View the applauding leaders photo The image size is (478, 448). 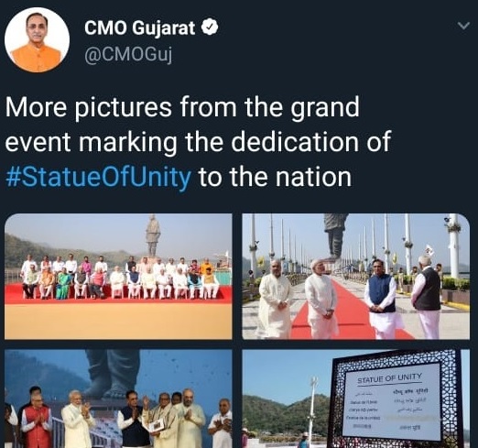click(x=118, y=399)
